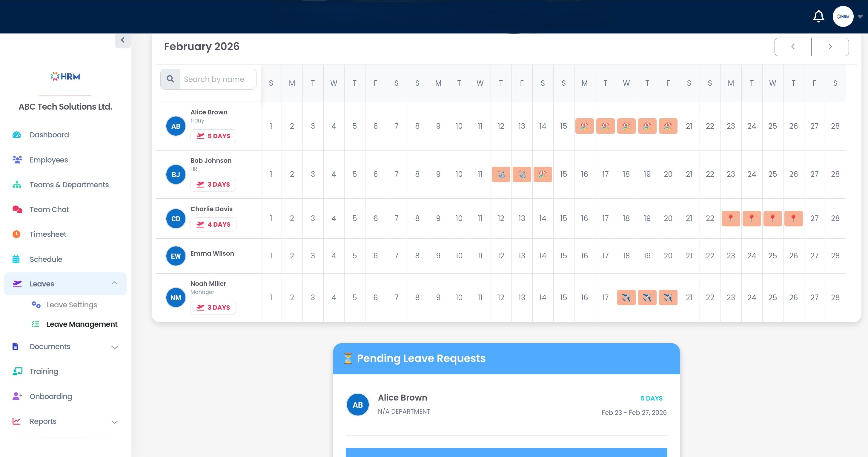
Task: Open Leave Settings
Action: point(71,305)
